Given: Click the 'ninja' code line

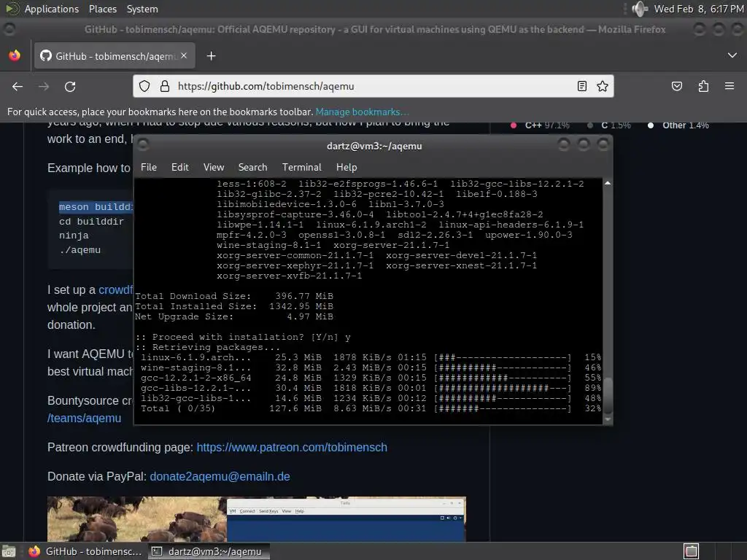Looking at the screenshot, I should (74, 236).
